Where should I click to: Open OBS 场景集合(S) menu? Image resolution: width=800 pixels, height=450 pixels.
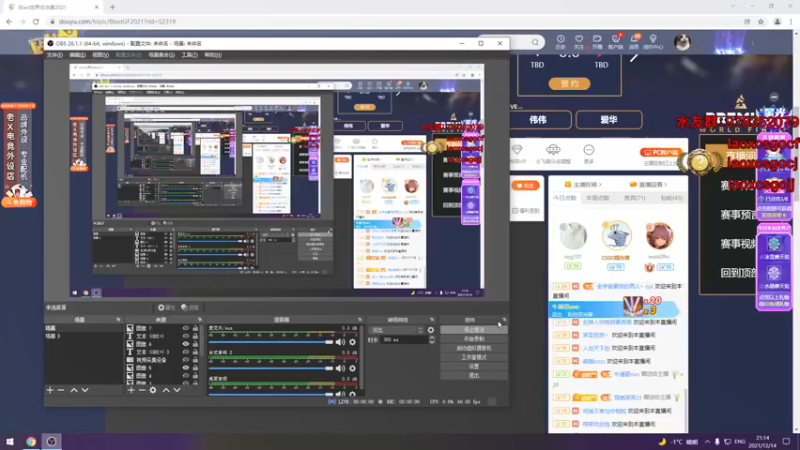(161, 55)
